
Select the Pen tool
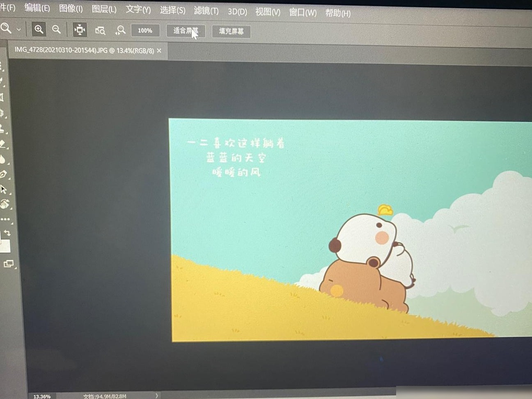[x=4, y=174]
